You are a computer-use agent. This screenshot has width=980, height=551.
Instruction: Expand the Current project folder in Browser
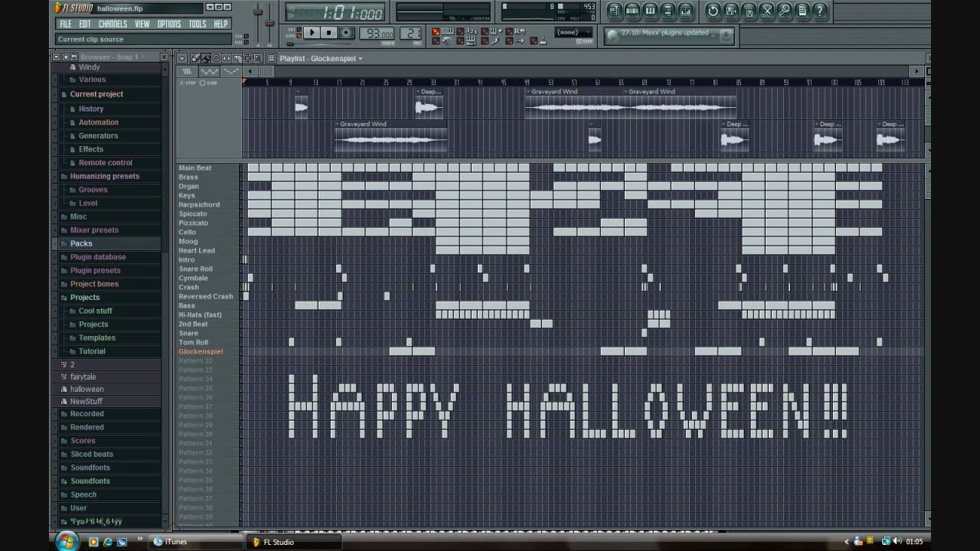coord(96,94)
